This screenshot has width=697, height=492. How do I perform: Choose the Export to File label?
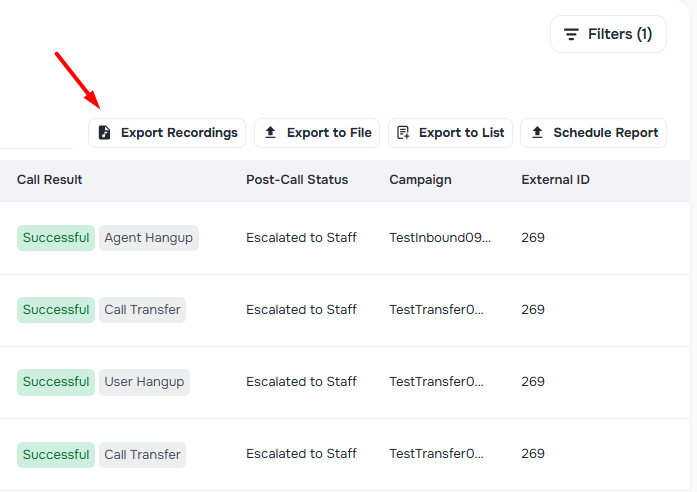[329, 133]
